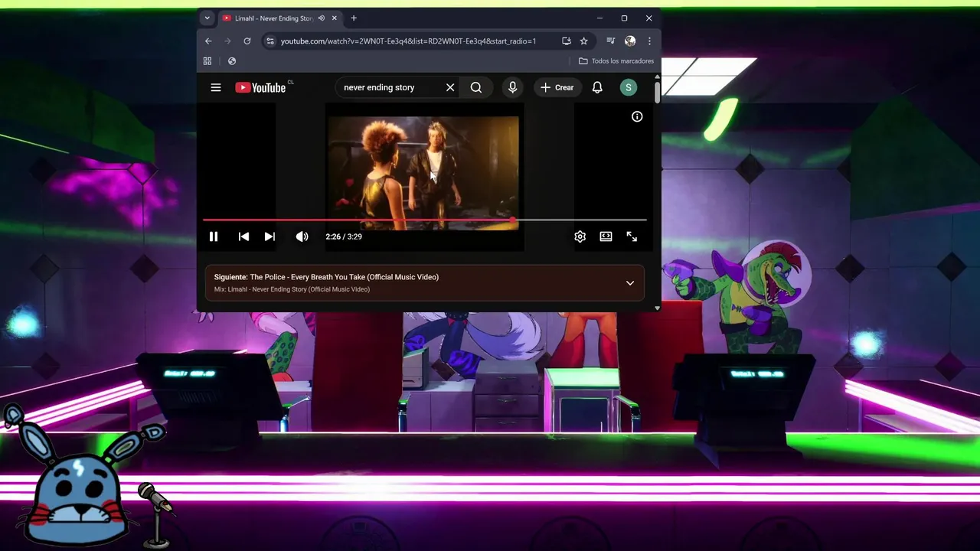Install the app via the address bar icon
The width and height of the screenshot is (980, 551).
tap(567, 41)
